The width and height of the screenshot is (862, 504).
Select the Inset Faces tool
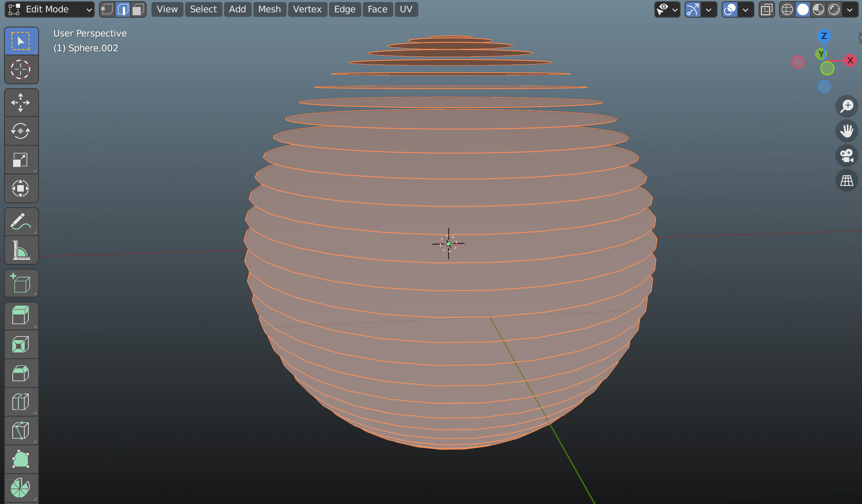[21, 345]
